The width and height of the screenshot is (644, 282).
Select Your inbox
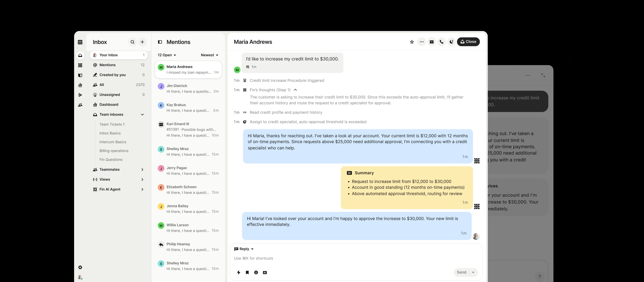(x=119, y=55)
